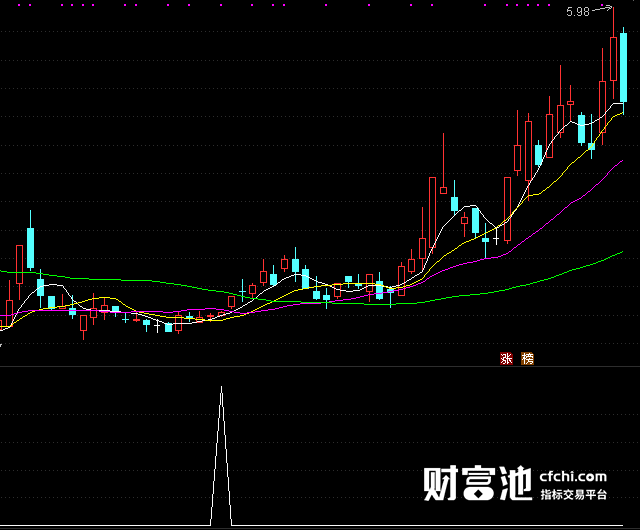Click the red 涨 marker icon

coord(506,359)
